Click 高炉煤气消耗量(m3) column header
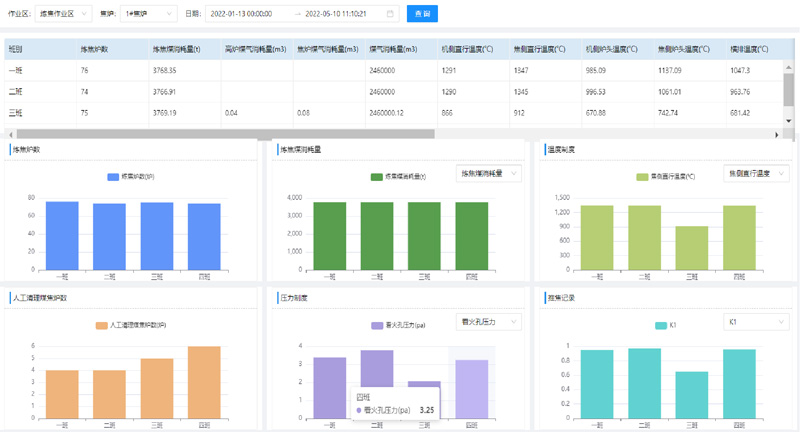The image size is (800, 432). click(x=257, y=49)
